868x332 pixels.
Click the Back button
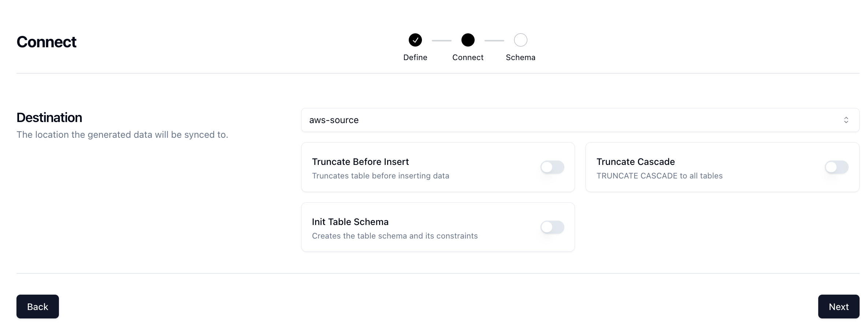38,306
